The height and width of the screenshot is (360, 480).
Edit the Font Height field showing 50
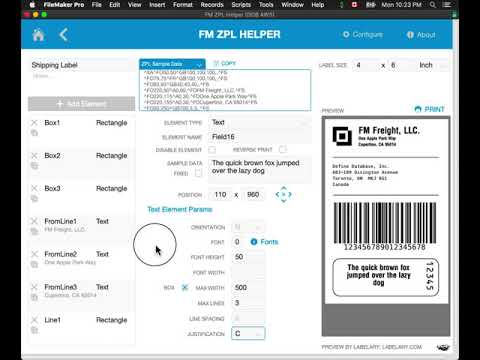pos(248,257)
